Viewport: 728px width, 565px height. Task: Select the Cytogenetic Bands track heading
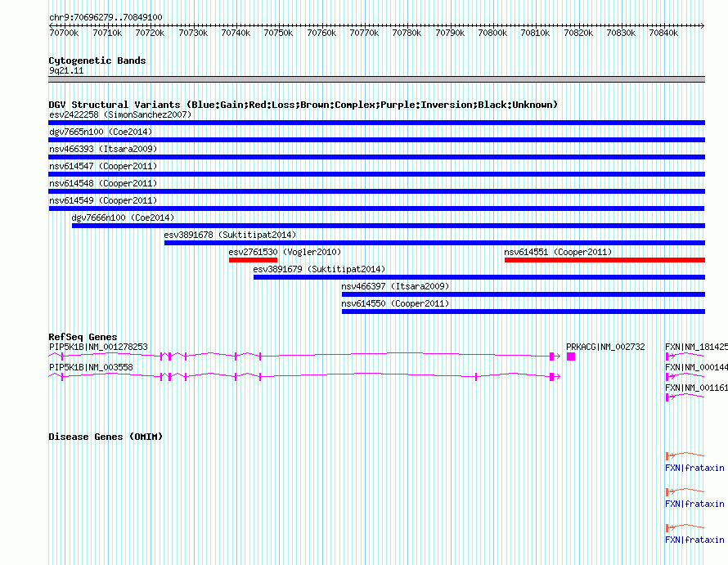[97, 61]
